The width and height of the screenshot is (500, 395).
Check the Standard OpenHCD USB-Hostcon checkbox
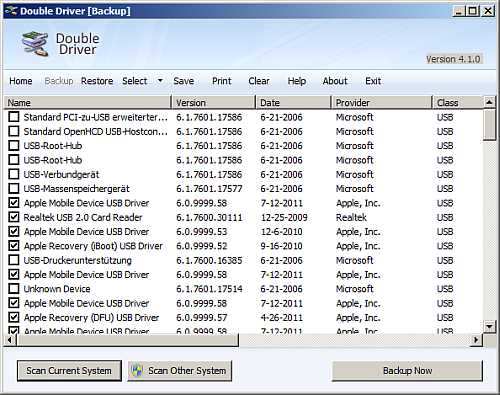pos(14,131)
